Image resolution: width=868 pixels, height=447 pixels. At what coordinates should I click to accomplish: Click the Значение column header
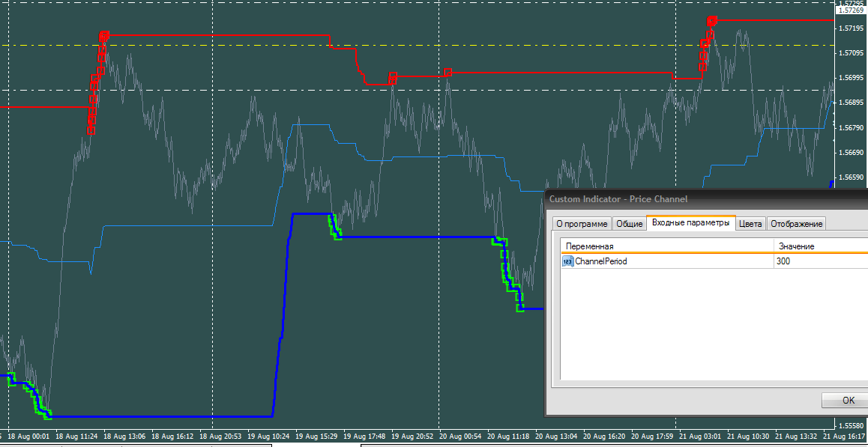click(x=821, y=246)
